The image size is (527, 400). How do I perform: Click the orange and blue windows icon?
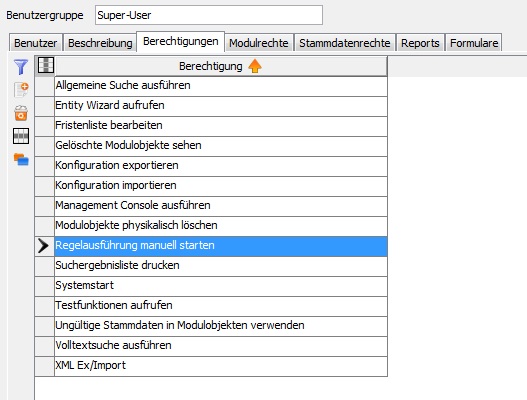[x=21, y=159]
